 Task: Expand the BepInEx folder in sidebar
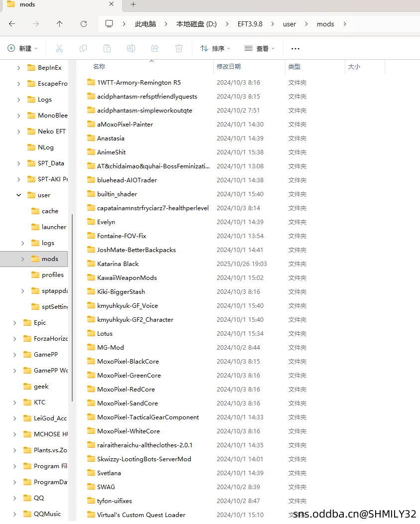click(x=19, y=68)
